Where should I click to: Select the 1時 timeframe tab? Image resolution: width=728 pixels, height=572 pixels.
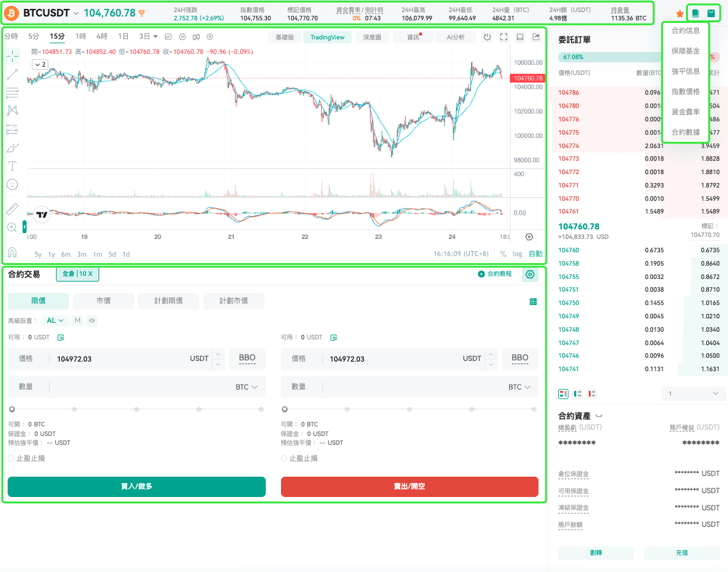[80, 36]
